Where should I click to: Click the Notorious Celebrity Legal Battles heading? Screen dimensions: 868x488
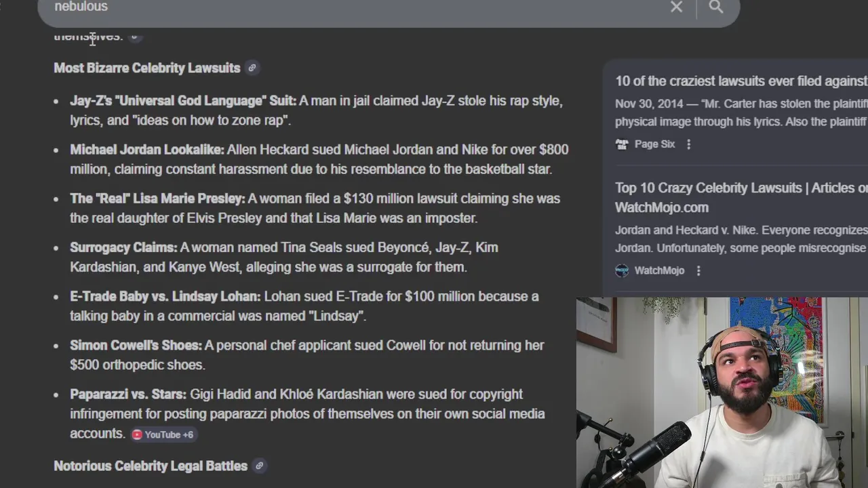point(151,466)
